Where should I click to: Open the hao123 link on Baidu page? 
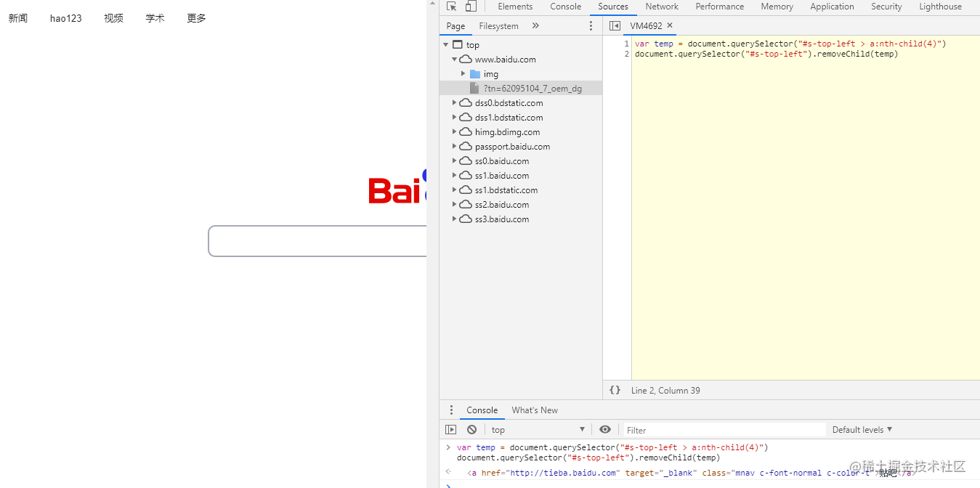pyautogui.click(x=66, y=18)
